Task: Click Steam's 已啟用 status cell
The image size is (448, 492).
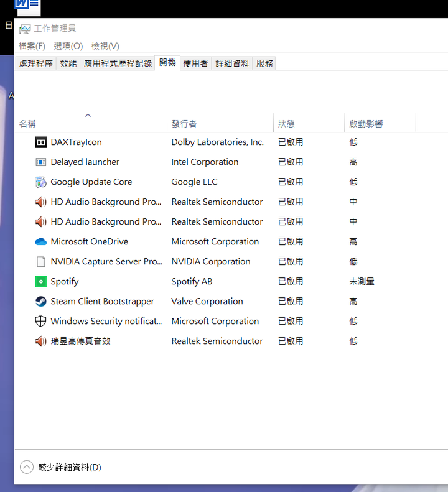Action: coord(291,302)
